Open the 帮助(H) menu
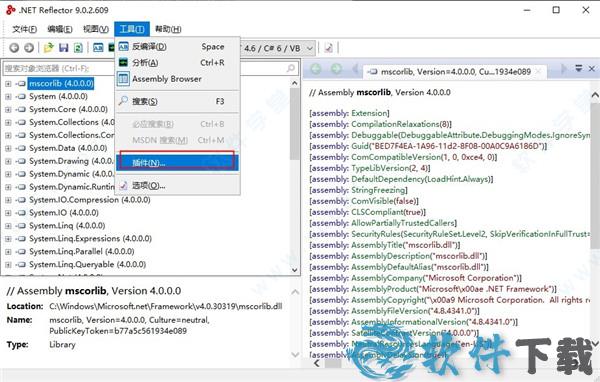The width and height of the screenshot is (600, 382). (168, 29)
